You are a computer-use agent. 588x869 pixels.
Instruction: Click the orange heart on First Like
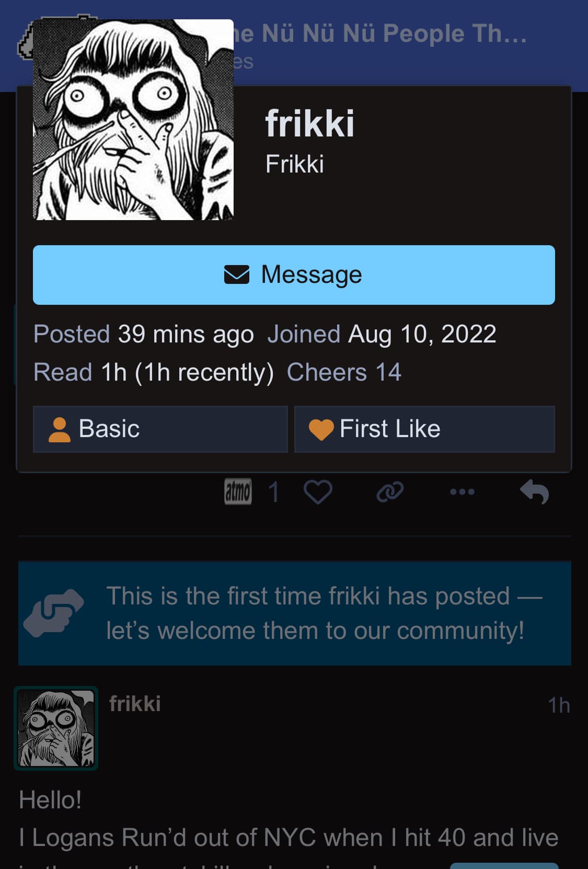coord(321,430)
